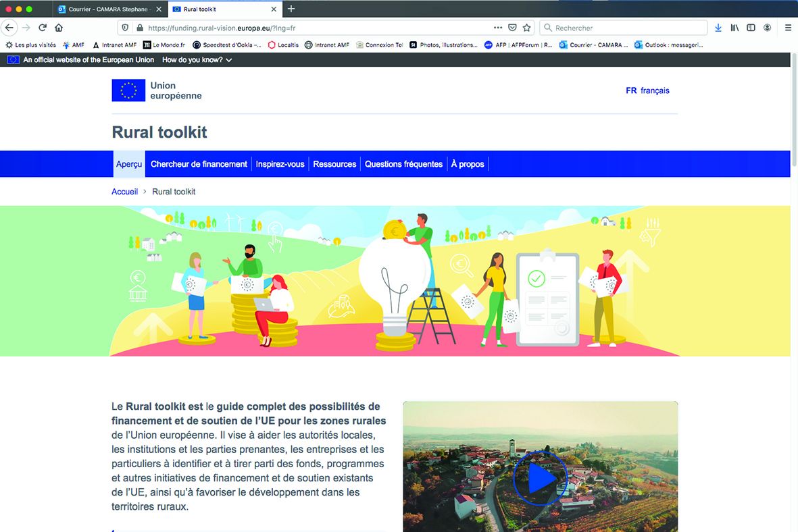Go to the browser home page icon

59,28
